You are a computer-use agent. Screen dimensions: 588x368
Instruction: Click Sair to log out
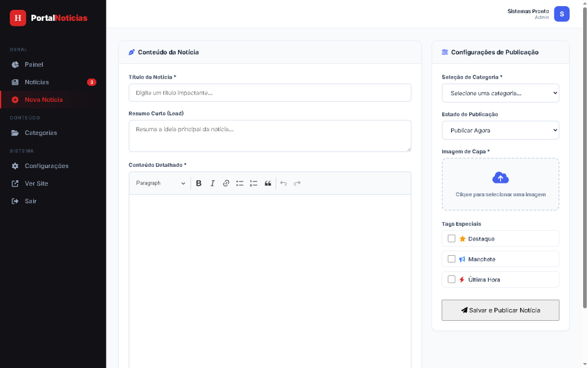pos(53,201)
